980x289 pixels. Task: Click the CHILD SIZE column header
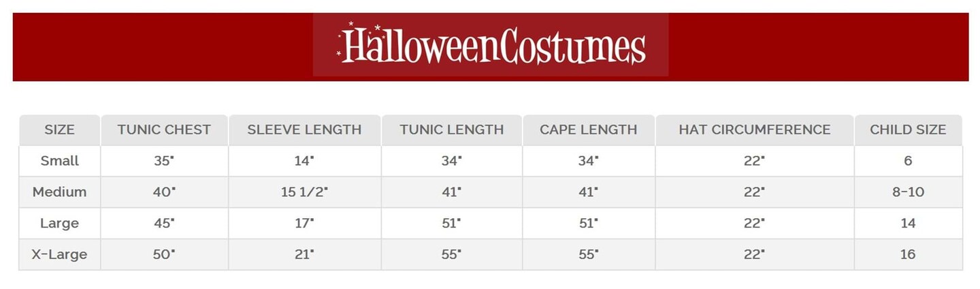(908, 130)
